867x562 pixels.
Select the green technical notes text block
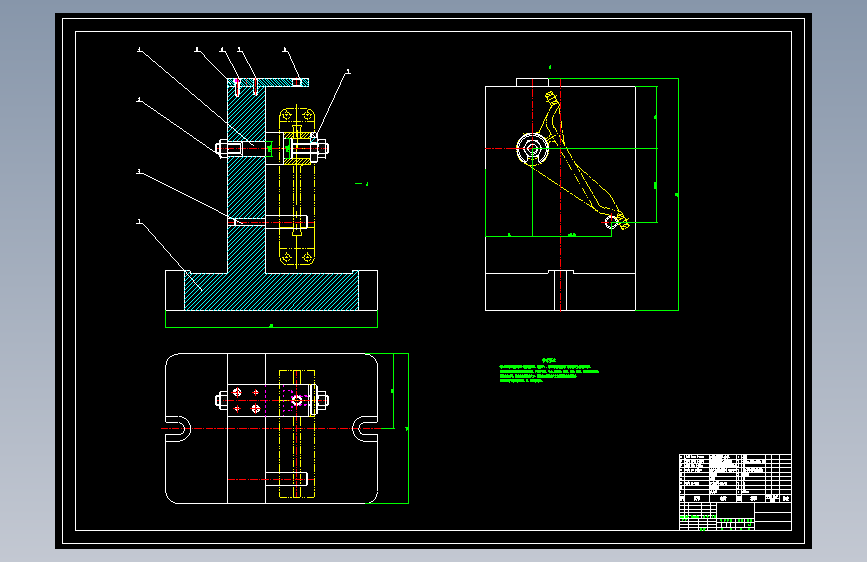(549, 372)
